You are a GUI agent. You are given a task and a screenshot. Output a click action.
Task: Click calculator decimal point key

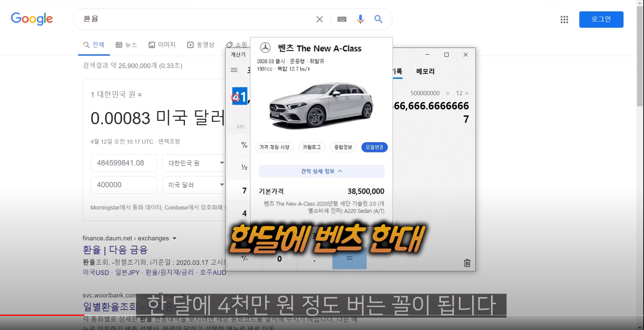pyautogui.click(x=314, y=259)
